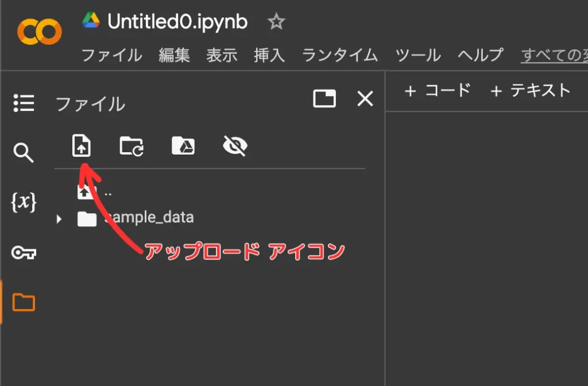Open the ツール menu
This screenshot has width=588, height=386.
click(x=418, y=55)
